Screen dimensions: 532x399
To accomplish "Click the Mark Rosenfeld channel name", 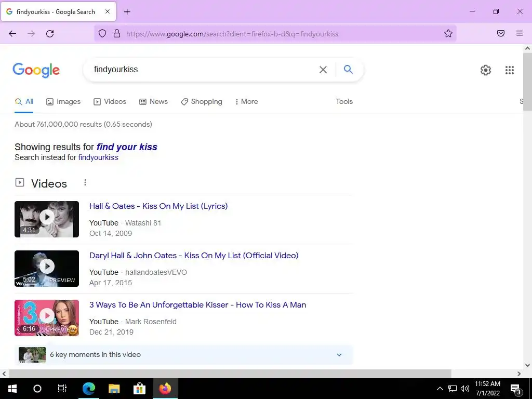I will pos(151,322).
